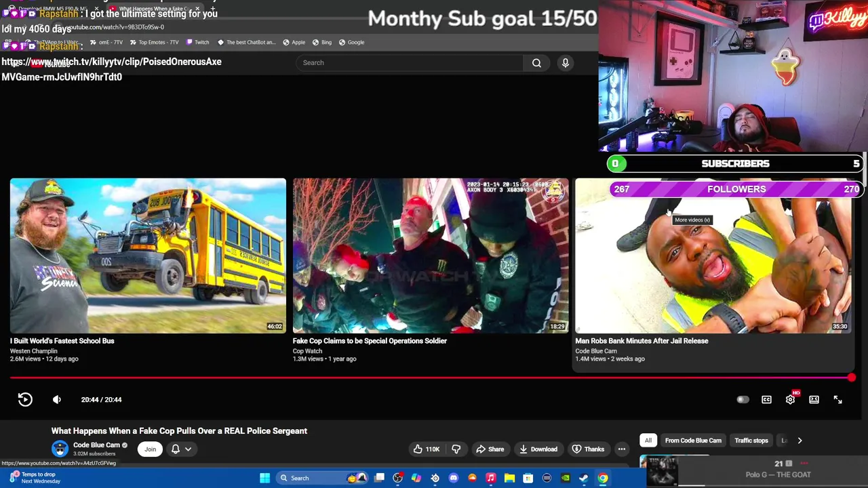This screenshot has height=488, width=868.
Task: Open the Cop Watch channel link
Action: point(307,351)
